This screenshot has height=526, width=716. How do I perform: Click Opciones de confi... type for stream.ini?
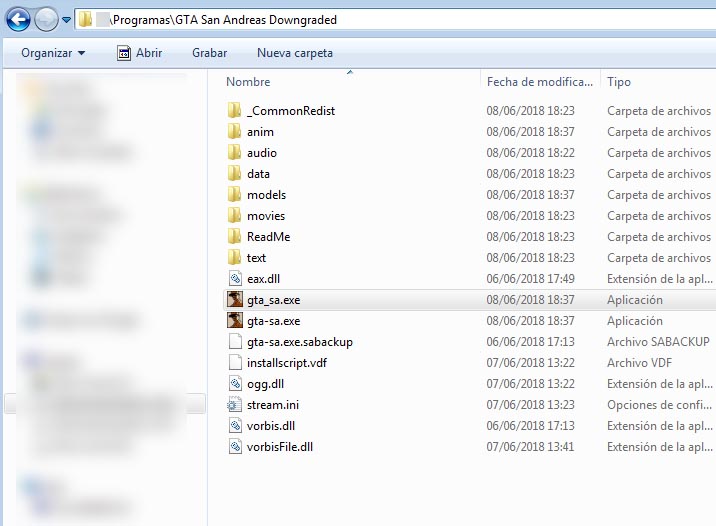pos(659,405)
